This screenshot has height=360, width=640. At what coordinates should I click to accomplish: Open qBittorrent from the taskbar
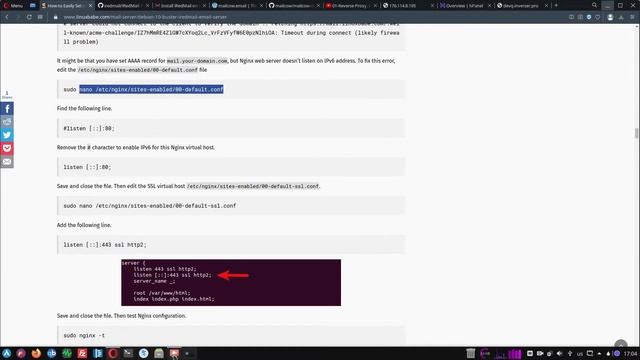(x=51, y=353)
